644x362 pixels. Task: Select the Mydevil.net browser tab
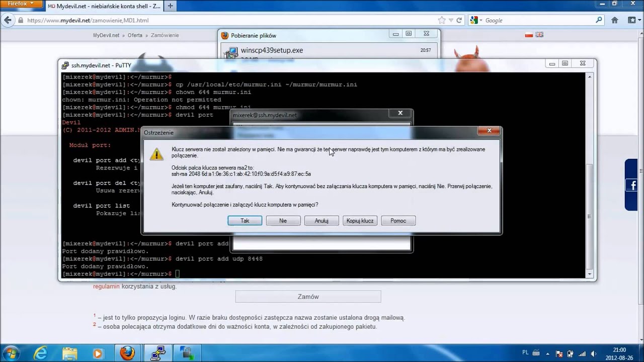(104, 6)
